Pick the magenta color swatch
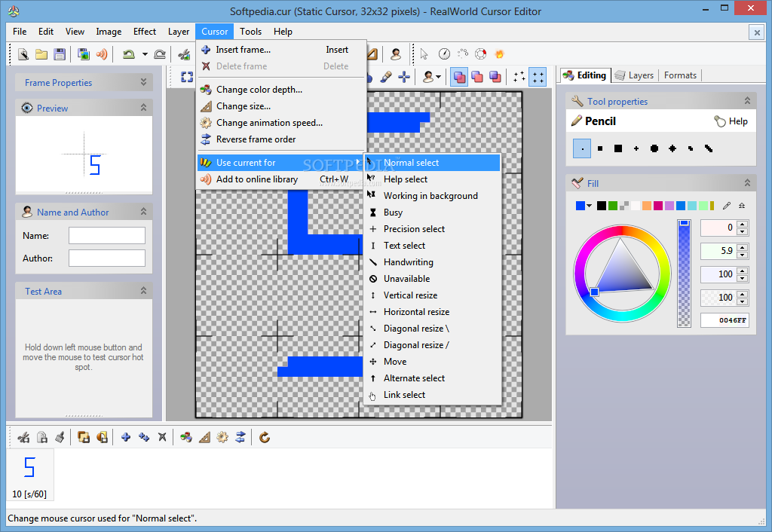Screen dimensions: 772x532 (x=657, y=206)
